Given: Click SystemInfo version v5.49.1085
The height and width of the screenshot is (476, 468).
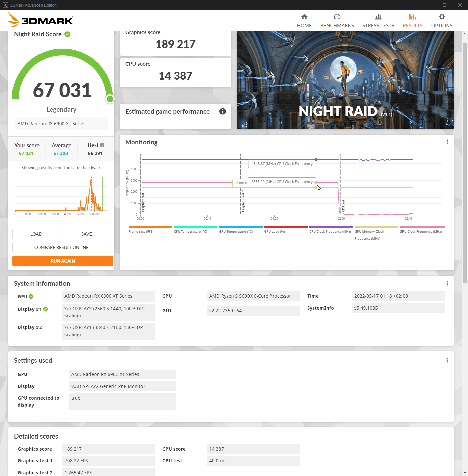Looking at the screenshot, I should pyautogui.click(x=398, y=308).
